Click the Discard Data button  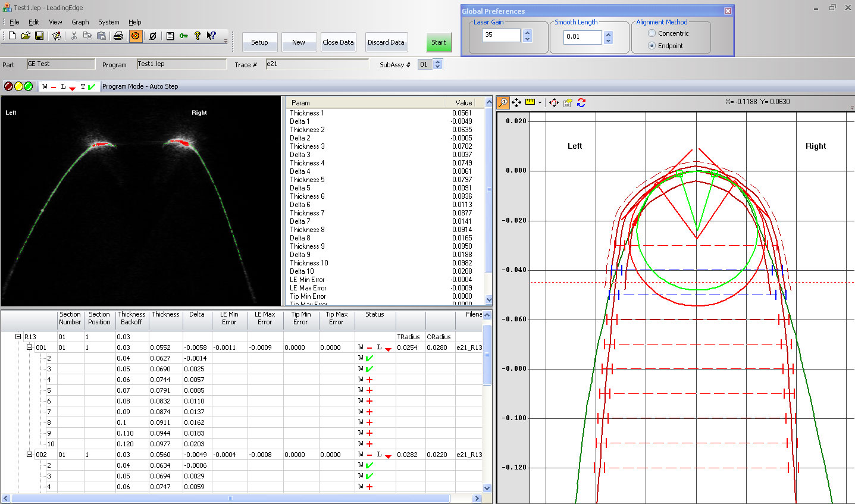coord(386,42)
